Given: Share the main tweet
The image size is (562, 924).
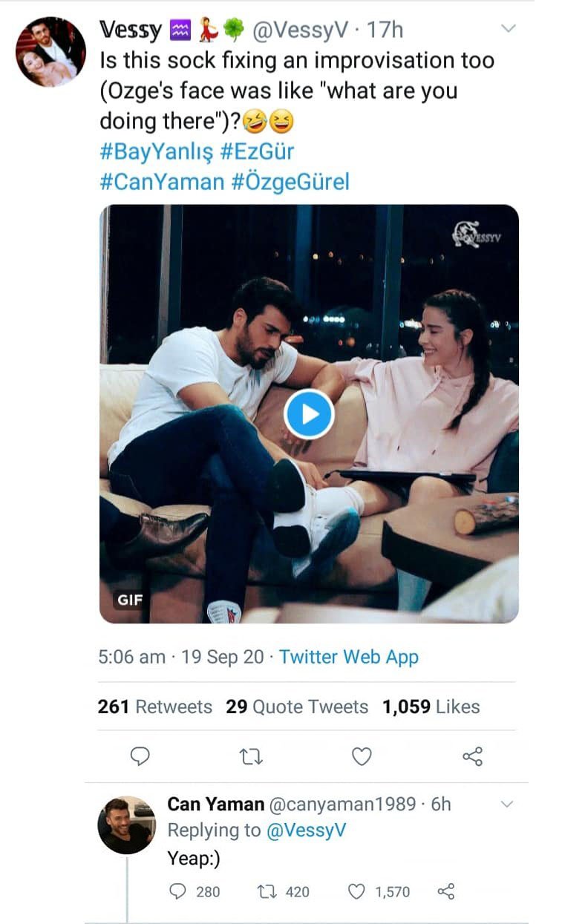Looking at the screenshot, I should 472,756.
